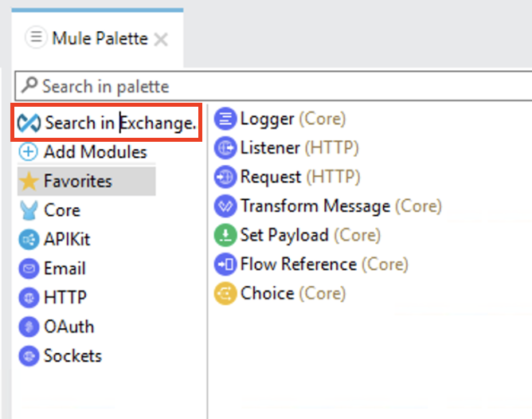Select the Sockets category
This screenshot has width=532, height=419.
pyautogui.click(x=61, y=356)
